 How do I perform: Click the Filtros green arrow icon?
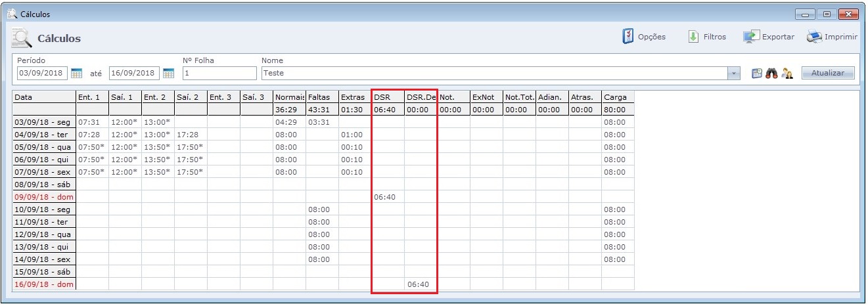click(x=693, y=37)
